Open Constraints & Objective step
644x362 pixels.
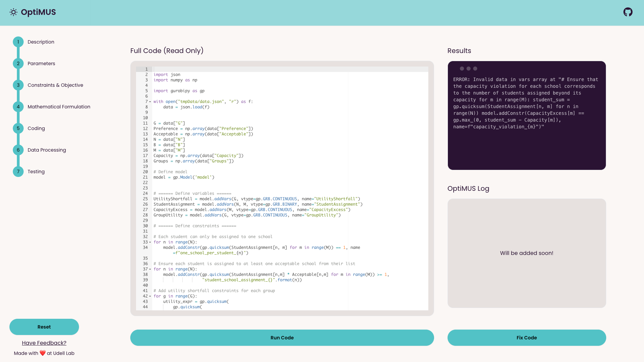tap(55, 85)
